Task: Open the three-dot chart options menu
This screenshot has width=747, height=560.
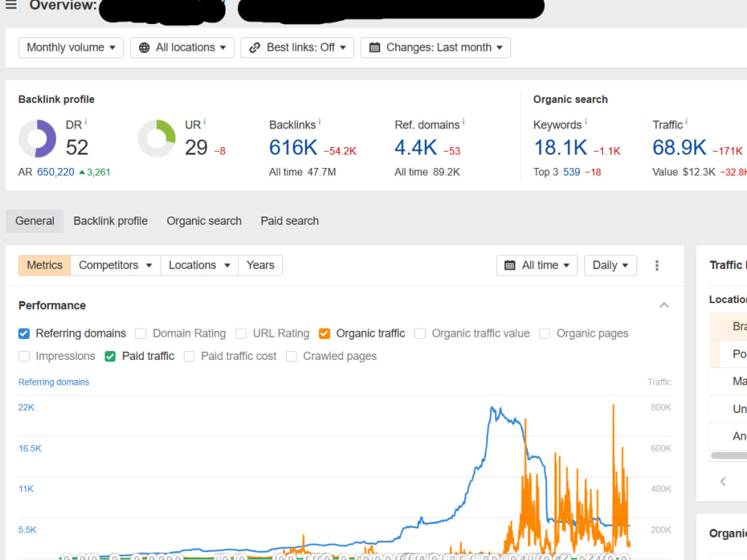Action: pyautogui.click(x=657, y=265)
